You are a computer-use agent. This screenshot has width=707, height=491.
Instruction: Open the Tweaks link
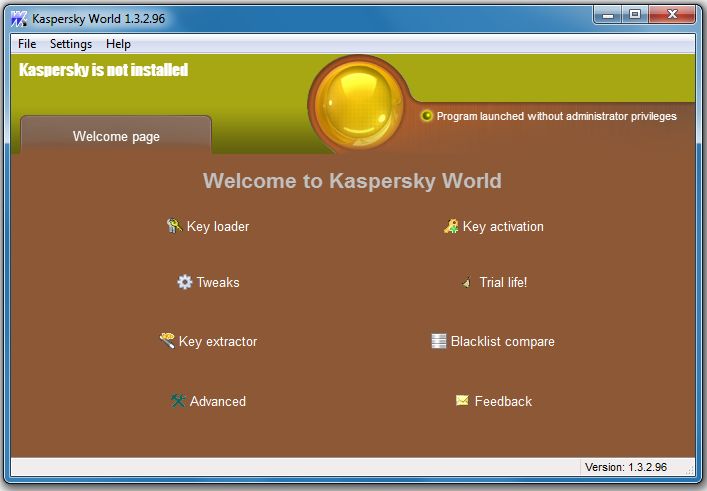click(x=218, y=282)
